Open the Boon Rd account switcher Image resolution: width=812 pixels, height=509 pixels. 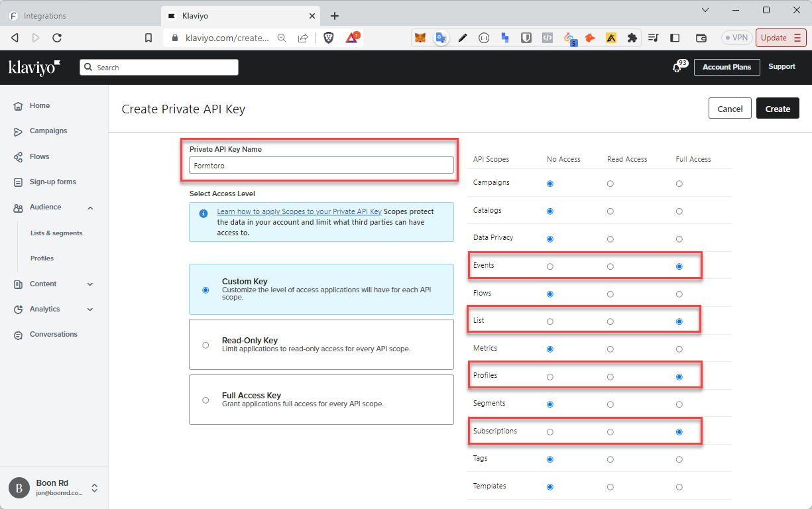[94, 488]
